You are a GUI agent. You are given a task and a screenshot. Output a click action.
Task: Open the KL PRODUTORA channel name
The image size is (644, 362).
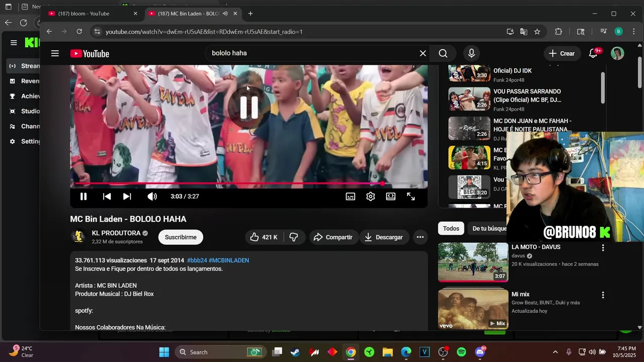(x=116, y=233)
